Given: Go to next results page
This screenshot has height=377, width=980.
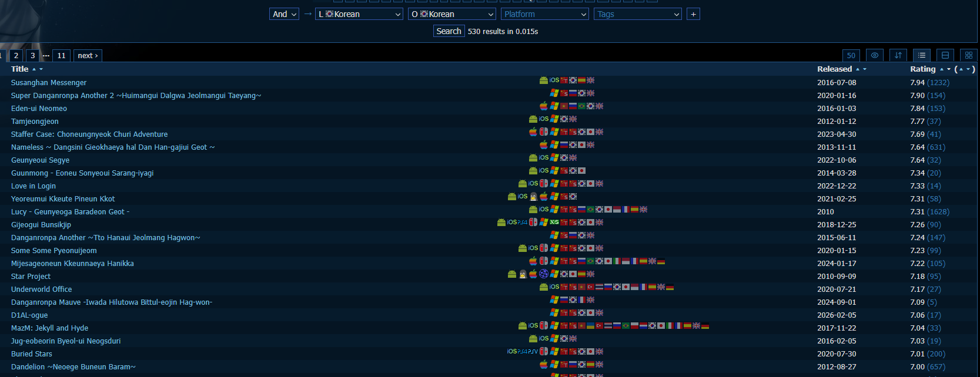Looking at the screenshot, I should coord(88,55).
